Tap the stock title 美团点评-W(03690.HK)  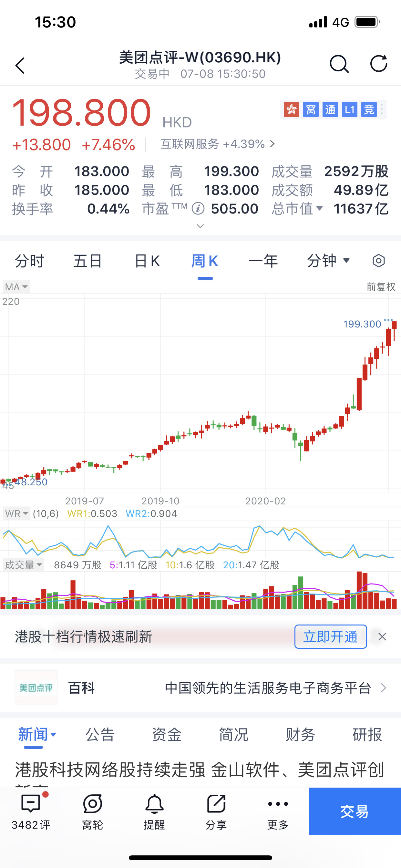point(200,57)
